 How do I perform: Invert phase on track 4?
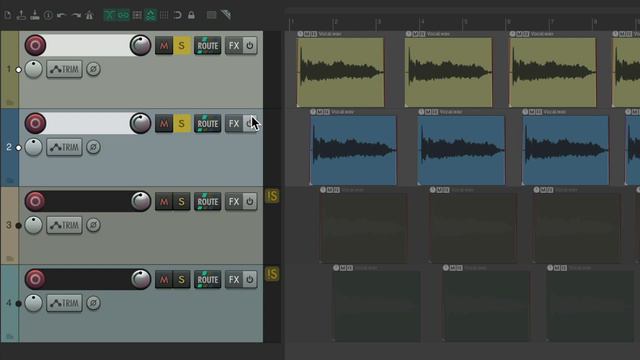click(x=93, y=303)
